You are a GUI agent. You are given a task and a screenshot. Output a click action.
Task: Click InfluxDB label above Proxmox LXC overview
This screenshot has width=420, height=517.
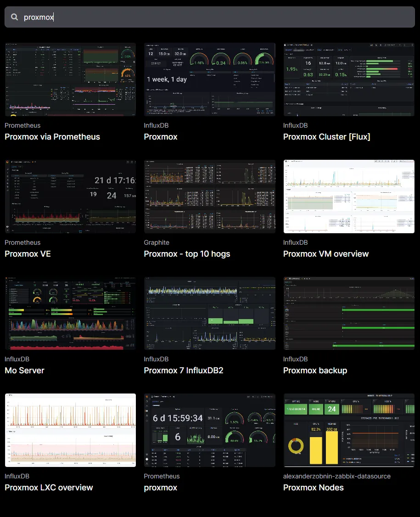pyautogui.click(x=17, y=476)
